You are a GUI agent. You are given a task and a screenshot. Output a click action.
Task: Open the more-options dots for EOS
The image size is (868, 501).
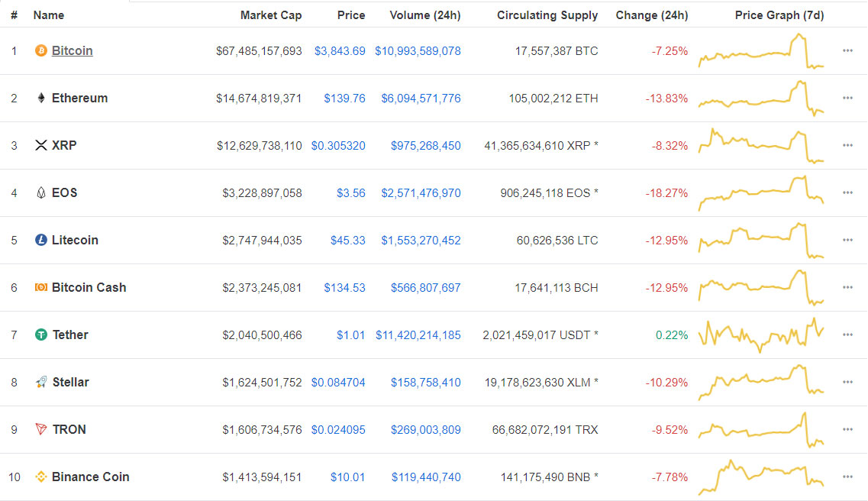click(x=847, y=192)
